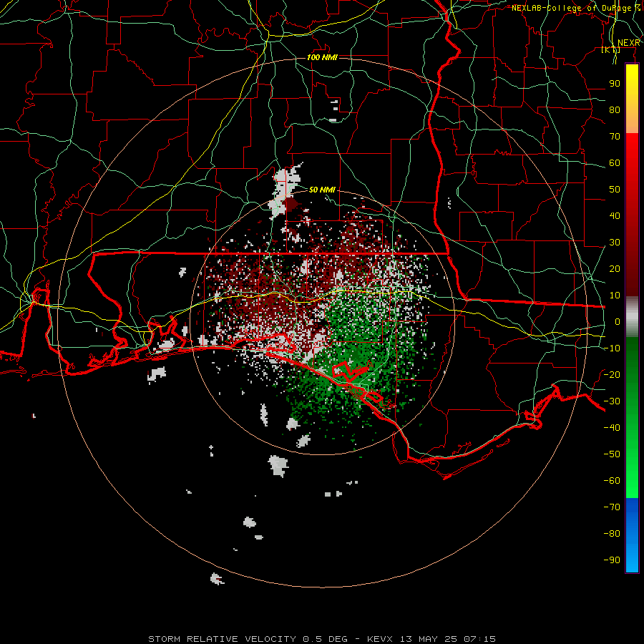Select the -60 scale label

tap(612, 481)
